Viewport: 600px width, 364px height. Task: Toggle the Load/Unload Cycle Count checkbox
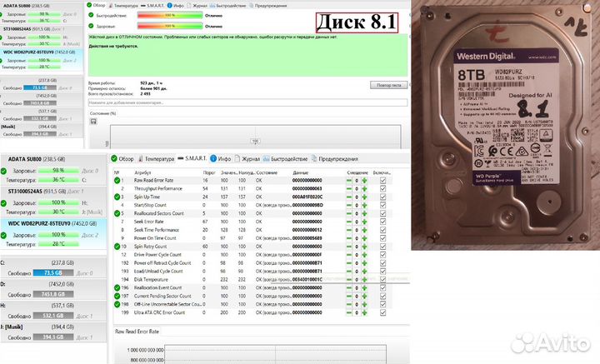[382, 272]
